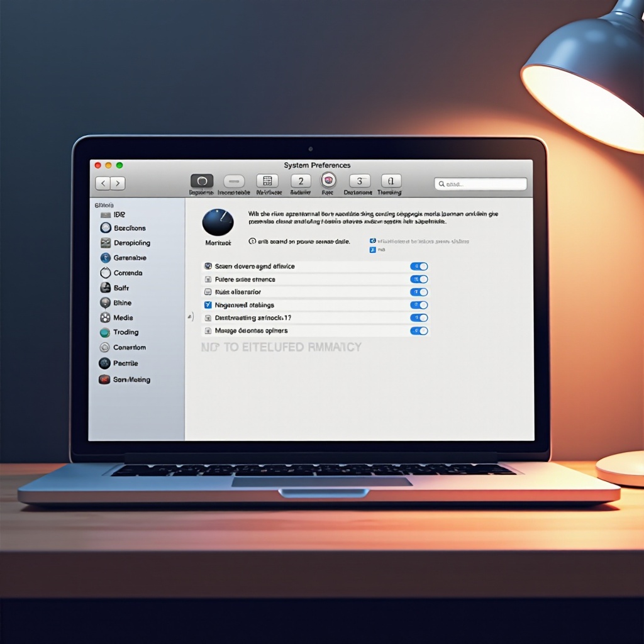The image size is (644, 644).
Task: Click the gray dash toolbar icon
Action: 234,181
